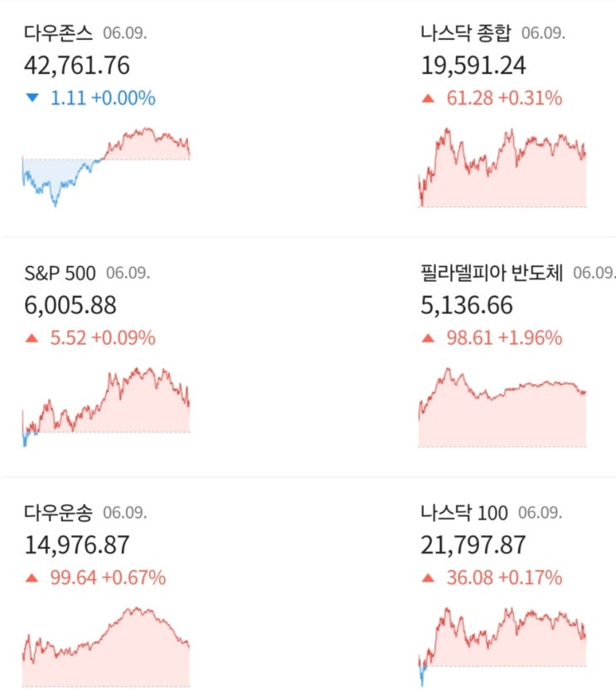Image resolution: width=616 pixels, height=697 pixels.
Task: Select the S&P 500 index name
Action: [x=60, y=273]
